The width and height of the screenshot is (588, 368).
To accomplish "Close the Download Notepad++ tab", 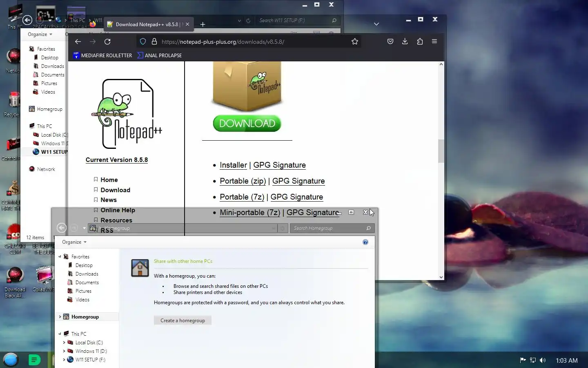I will 187,25.
